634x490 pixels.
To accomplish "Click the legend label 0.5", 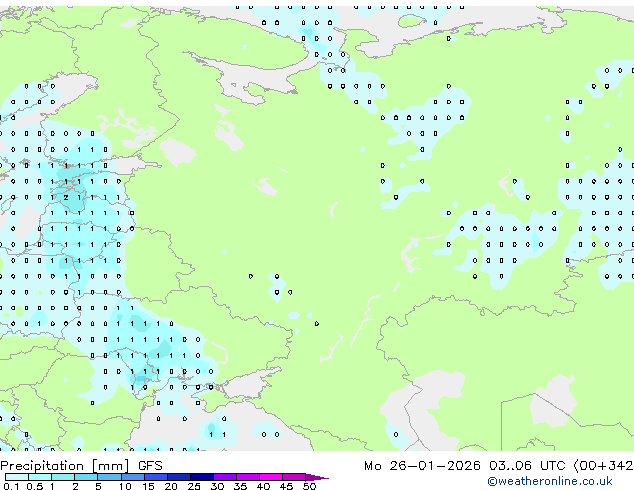I will [35, 486].
